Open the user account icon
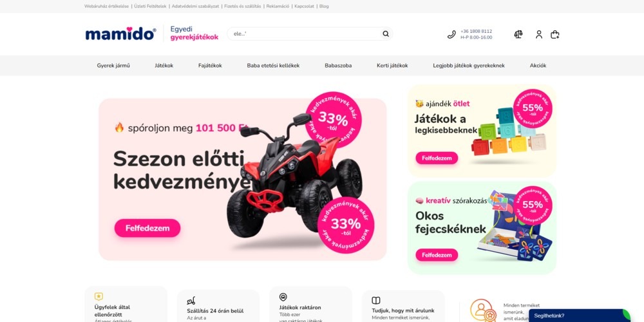This screenshot has height=322, width=644. (x=539, y=35)
